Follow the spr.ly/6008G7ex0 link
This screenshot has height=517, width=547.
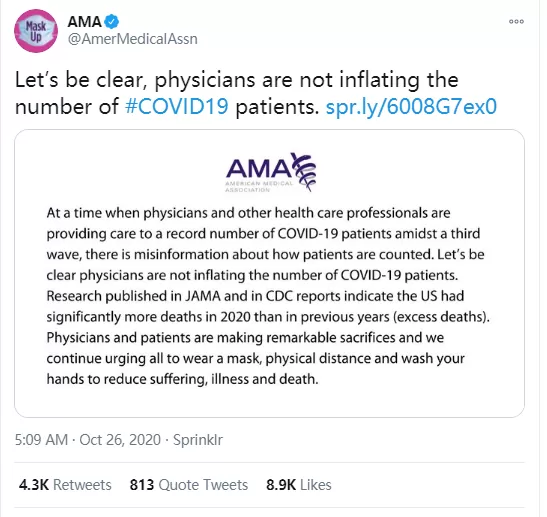(411, 106)
